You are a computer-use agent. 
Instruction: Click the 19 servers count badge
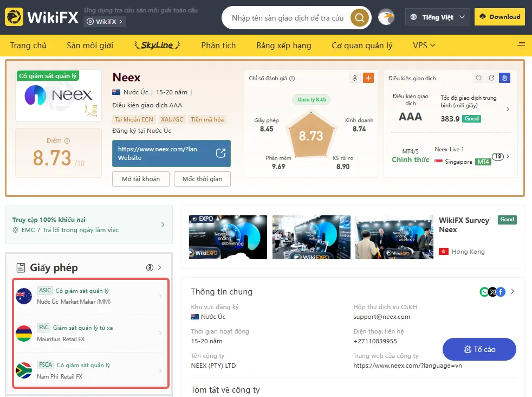498,157
